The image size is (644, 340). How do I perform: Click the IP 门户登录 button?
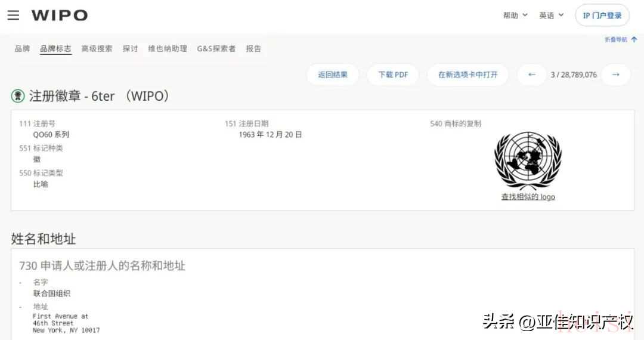pos(602,16)
